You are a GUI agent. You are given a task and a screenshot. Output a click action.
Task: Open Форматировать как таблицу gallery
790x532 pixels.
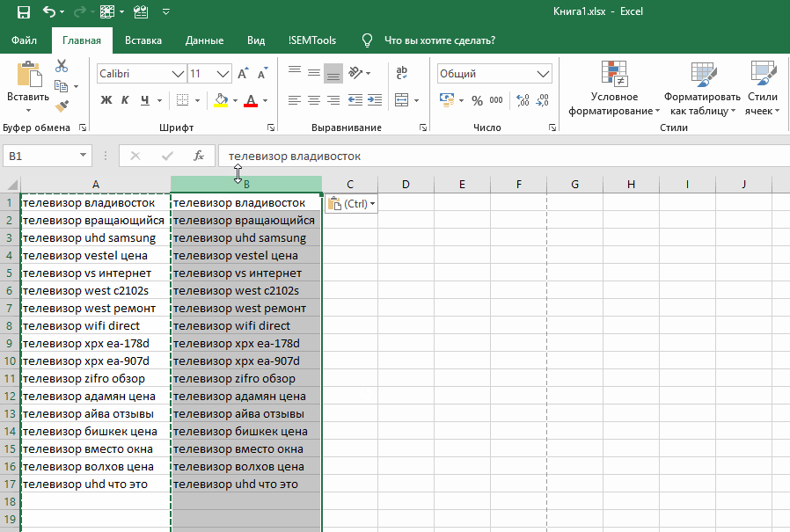click(x=702, y=88)
